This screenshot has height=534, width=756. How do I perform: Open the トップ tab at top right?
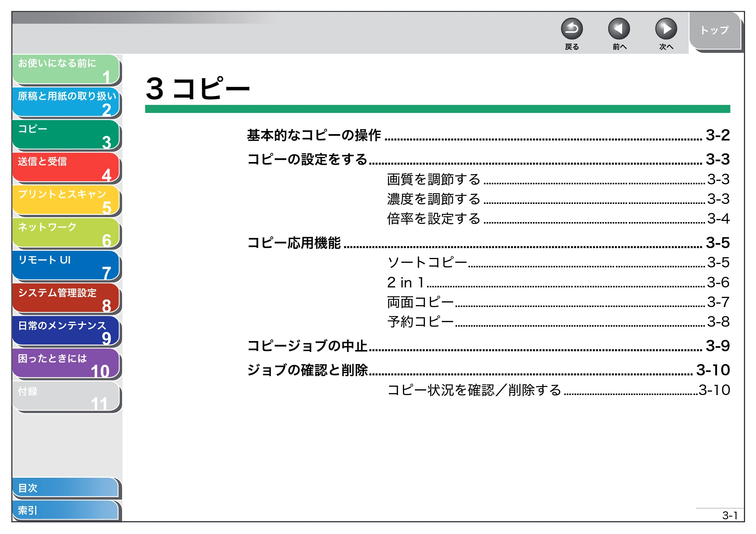[715, 31]
